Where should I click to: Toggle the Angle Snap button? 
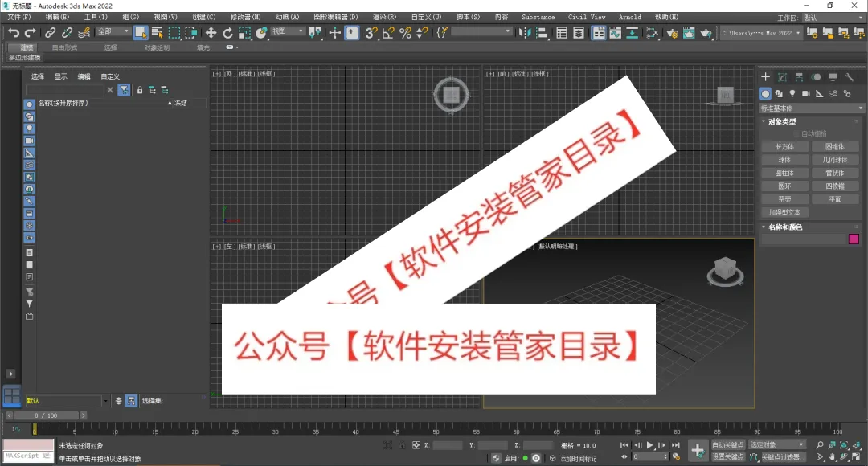pyautogui.click(x=388, y=33)
